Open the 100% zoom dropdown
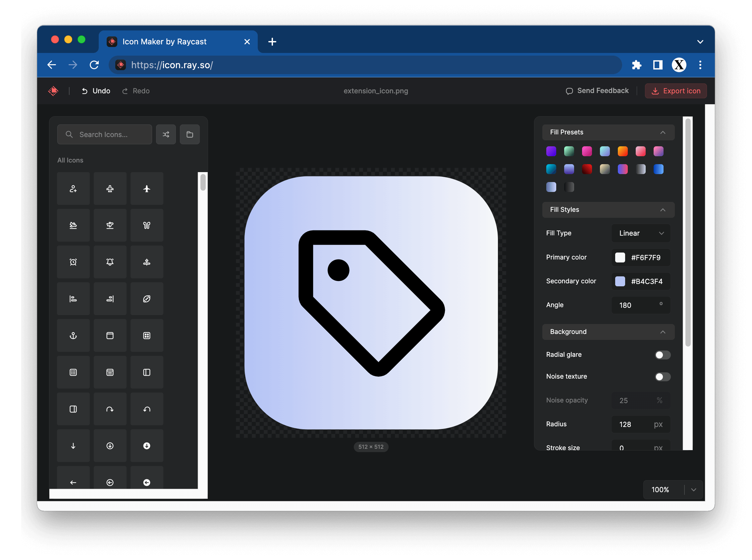 tap(693, 490)
